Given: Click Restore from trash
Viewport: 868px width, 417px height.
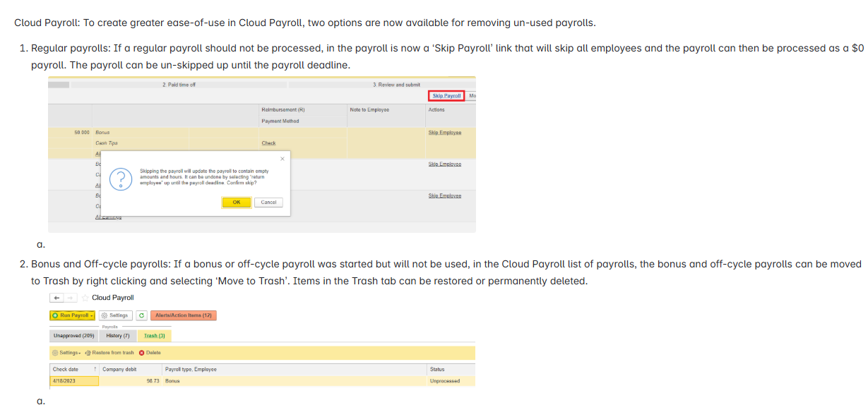Looking at the screenshot, I should [x=109, y=353].
